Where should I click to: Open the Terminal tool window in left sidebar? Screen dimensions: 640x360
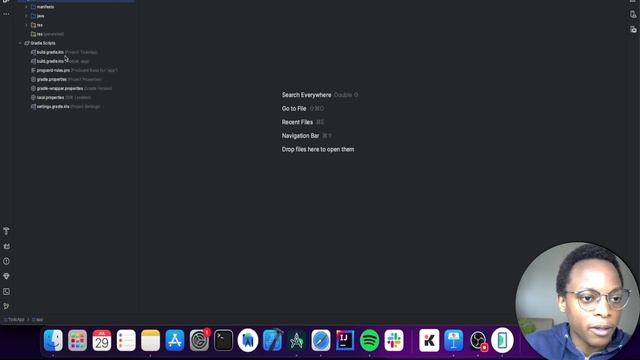[6, 291]
